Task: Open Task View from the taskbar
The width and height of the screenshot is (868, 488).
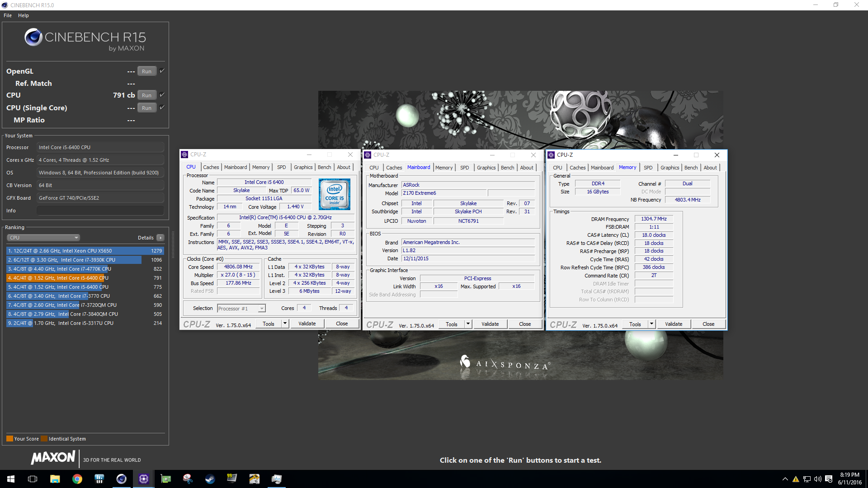Action: coord(33,479)
